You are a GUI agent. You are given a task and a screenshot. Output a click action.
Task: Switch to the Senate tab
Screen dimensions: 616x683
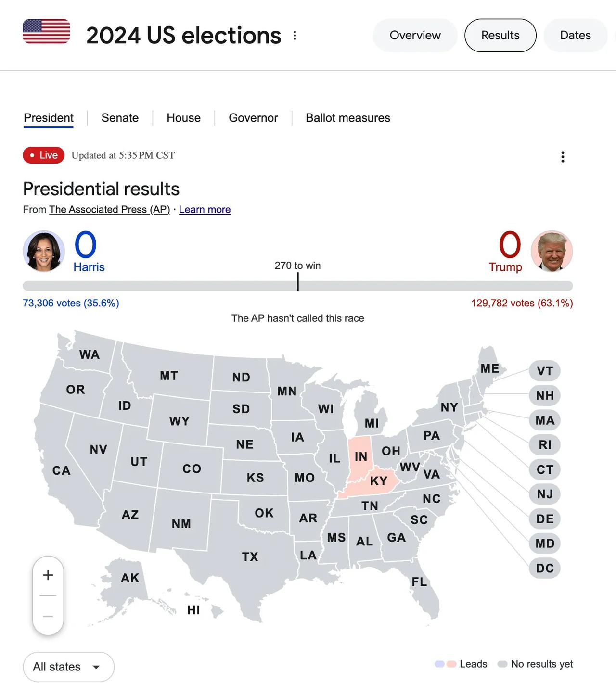click(x=120, y=118)
